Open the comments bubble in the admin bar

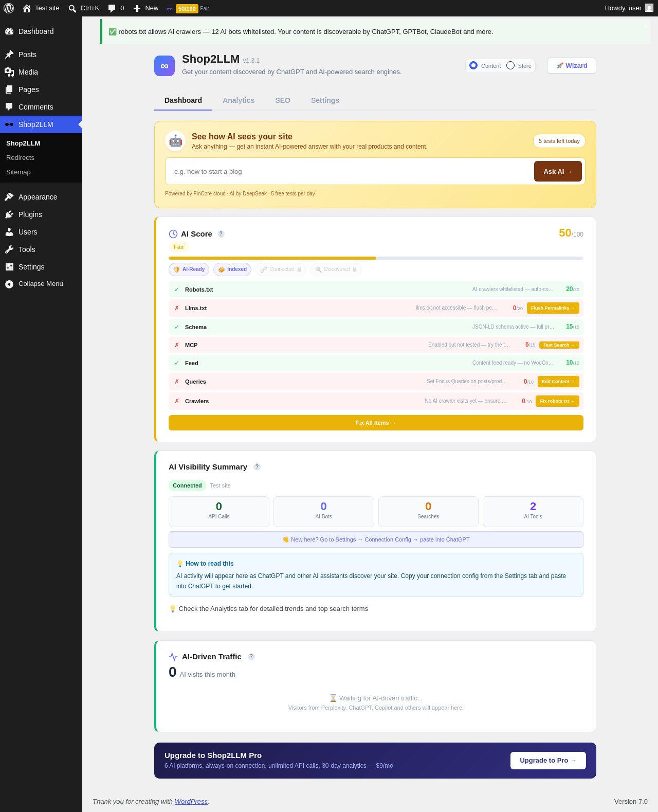tap(116, 8)
